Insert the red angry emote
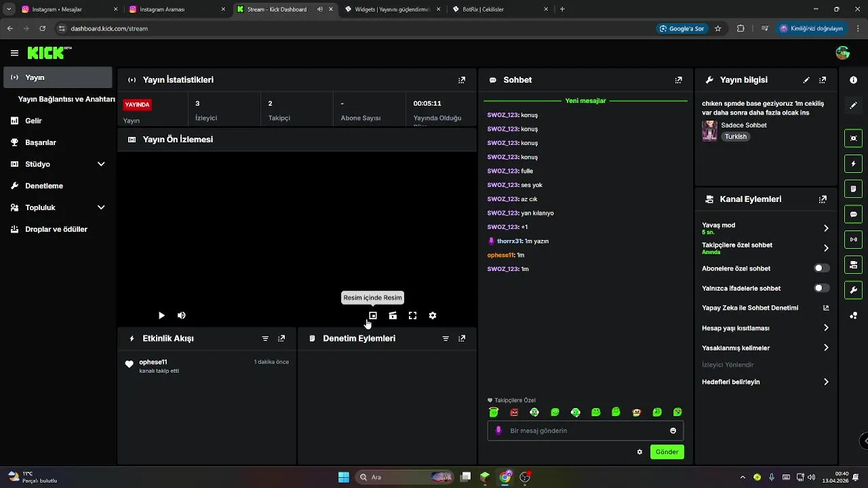 514,412
